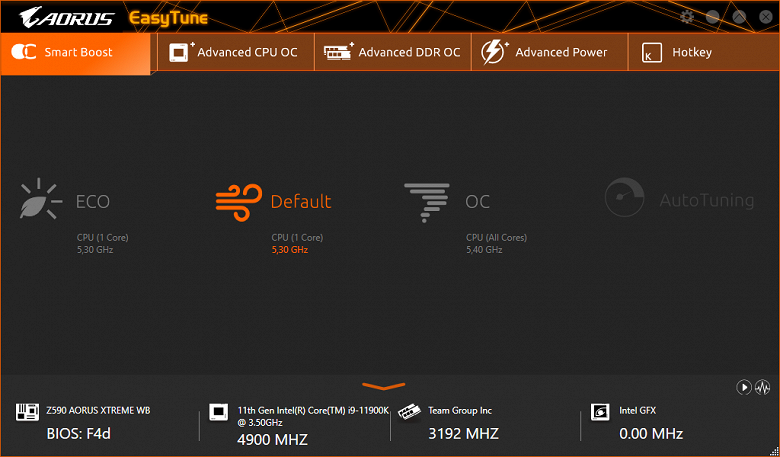Select the Default wind icon
The image size is (780, 457).
tap(239, 202)
